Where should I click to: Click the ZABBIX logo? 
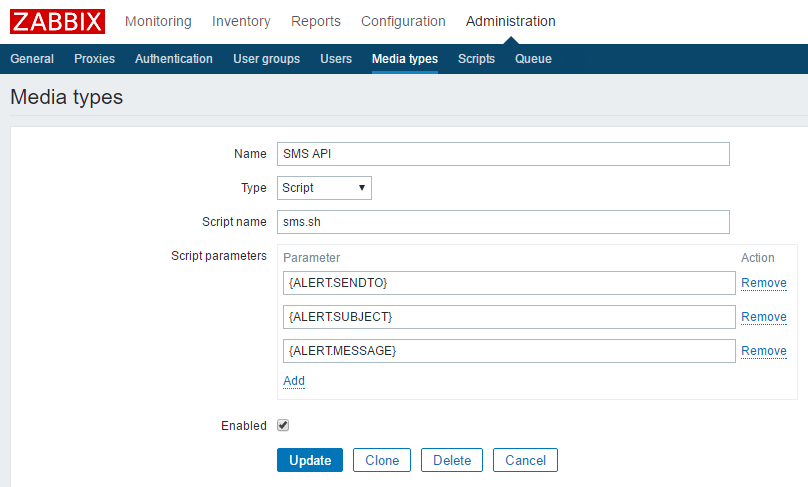(57, 21)
